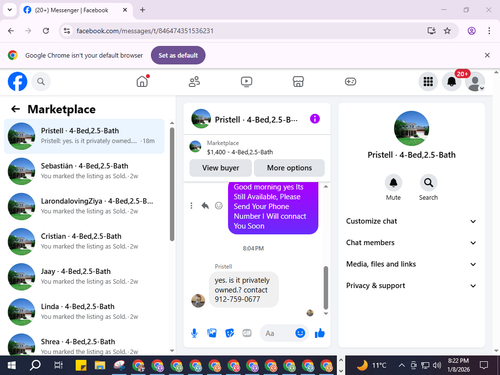
Task: Open the Notifications bell with 20+ badge
Action: 452,81
